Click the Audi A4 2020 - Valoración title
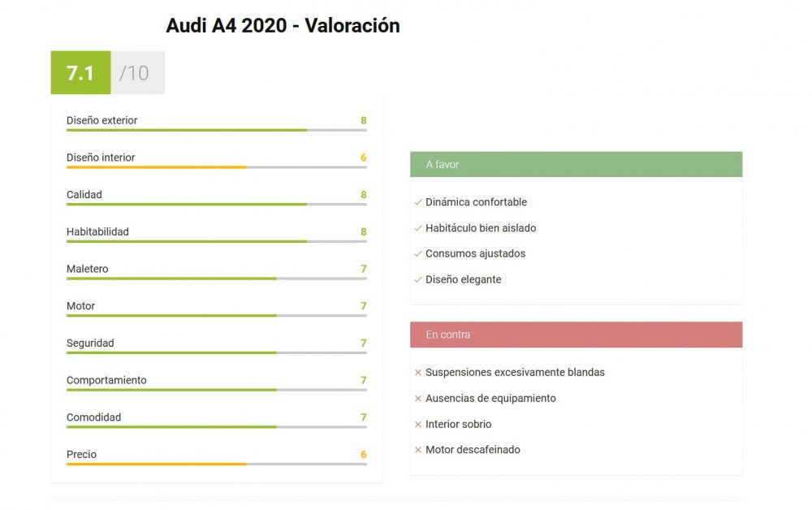This screenshot has width=812, height=510. point(283,26)
